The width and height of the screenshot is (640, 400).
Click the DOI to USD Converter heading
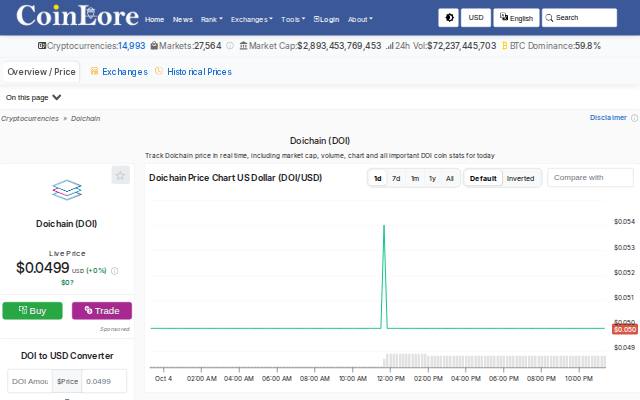point(67,356)
